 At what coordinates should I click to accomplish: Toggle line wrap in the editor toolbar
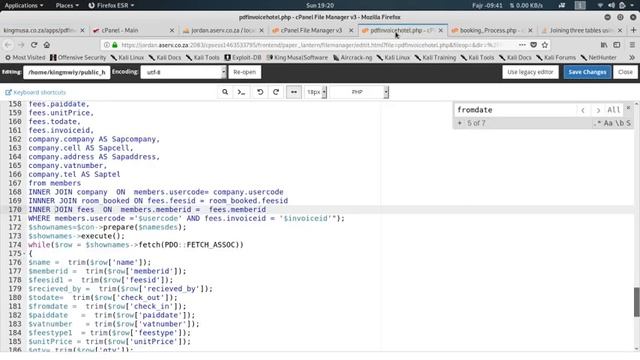tap(293, 92)
